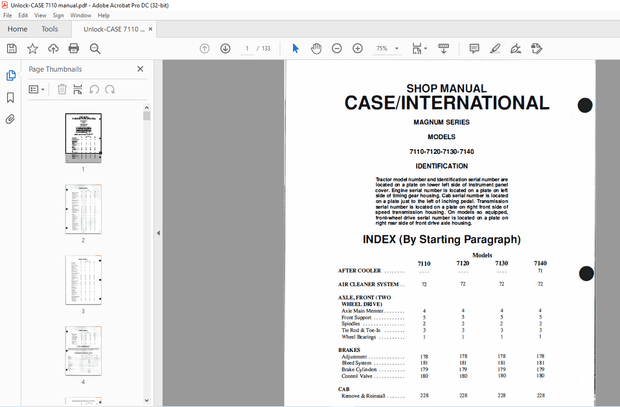Click the Front Support index row
The image size is (620, 407).
tap(442, 317)
